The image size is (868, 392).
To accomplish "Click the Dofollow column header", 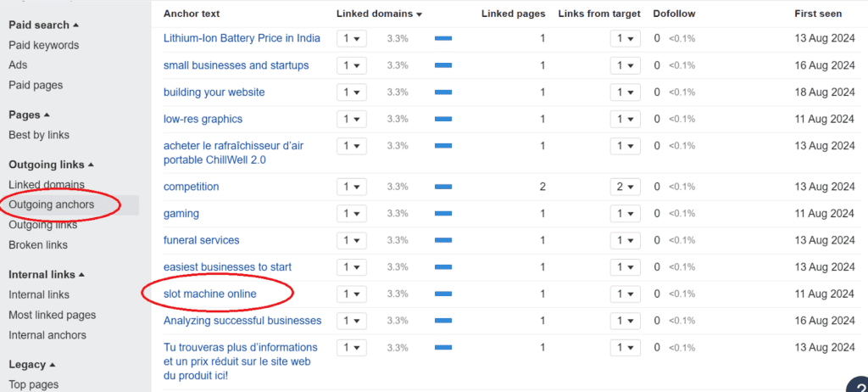I will (x=674, y=14).
